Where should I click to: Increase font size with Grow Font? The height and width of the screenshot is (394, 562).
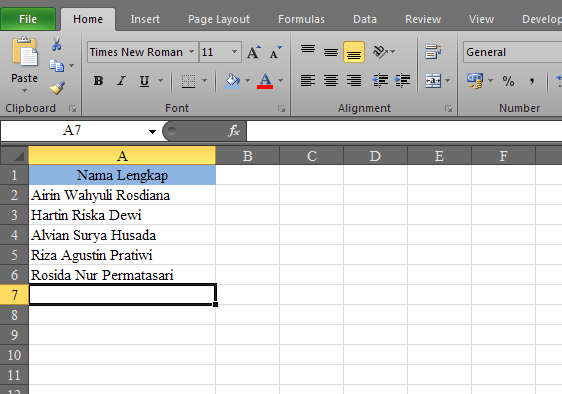pos(254,52)
